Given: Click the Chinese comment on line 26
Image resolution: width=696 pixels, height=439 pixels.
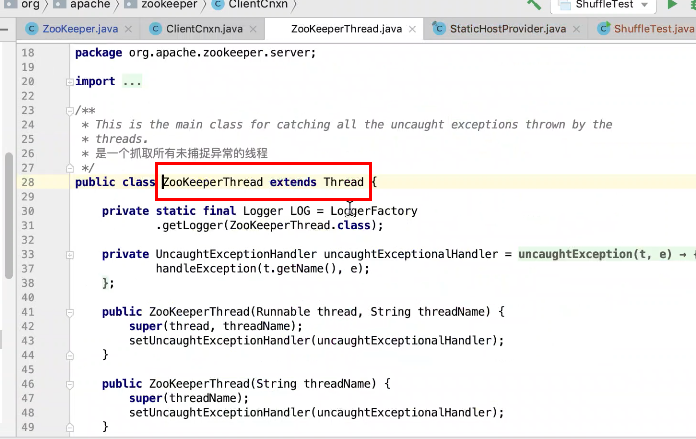Looking at the screenshot, I should pos(182,154).
